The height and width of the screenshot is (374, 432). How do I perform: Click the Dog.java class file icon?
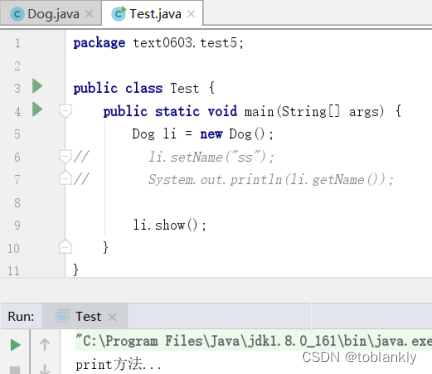(17, 14)
